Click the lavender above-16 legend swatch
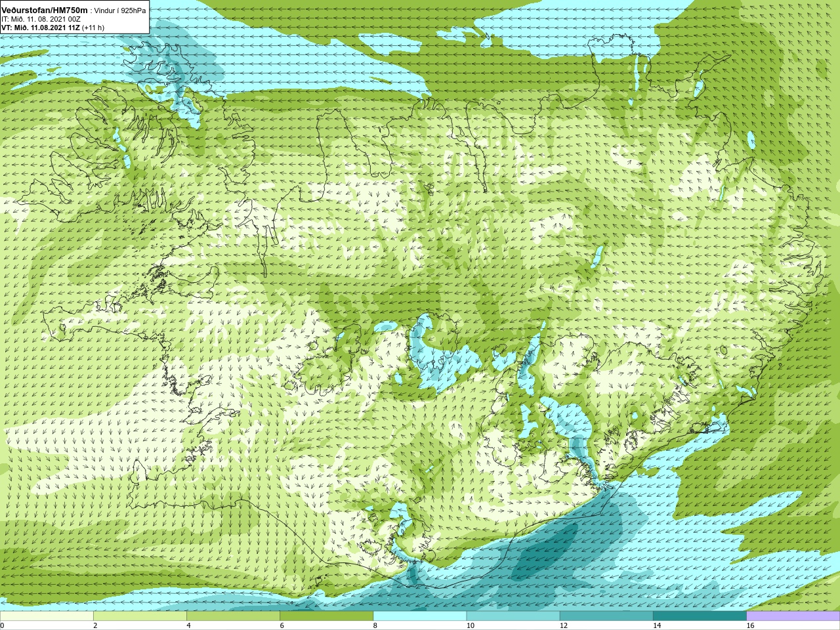This screenshot has width=840, height=630. [793, 616]
